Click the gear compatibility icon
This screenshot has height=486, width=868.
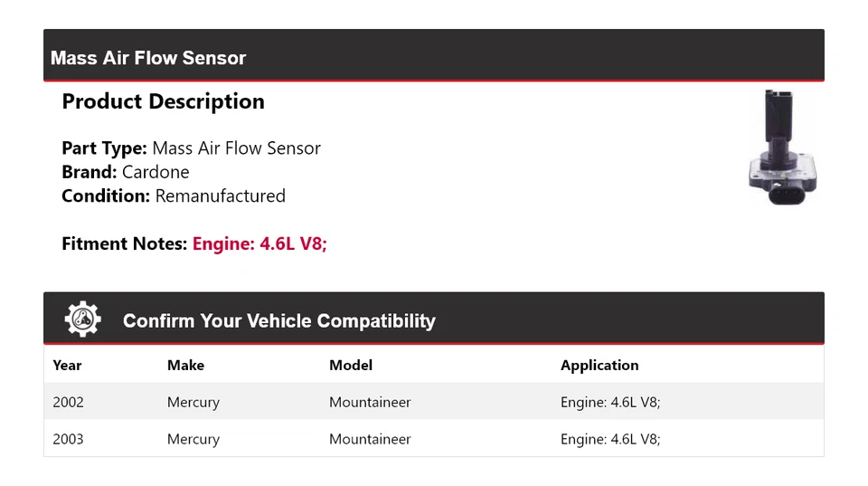pyautogui.click(x=82, y=319)
